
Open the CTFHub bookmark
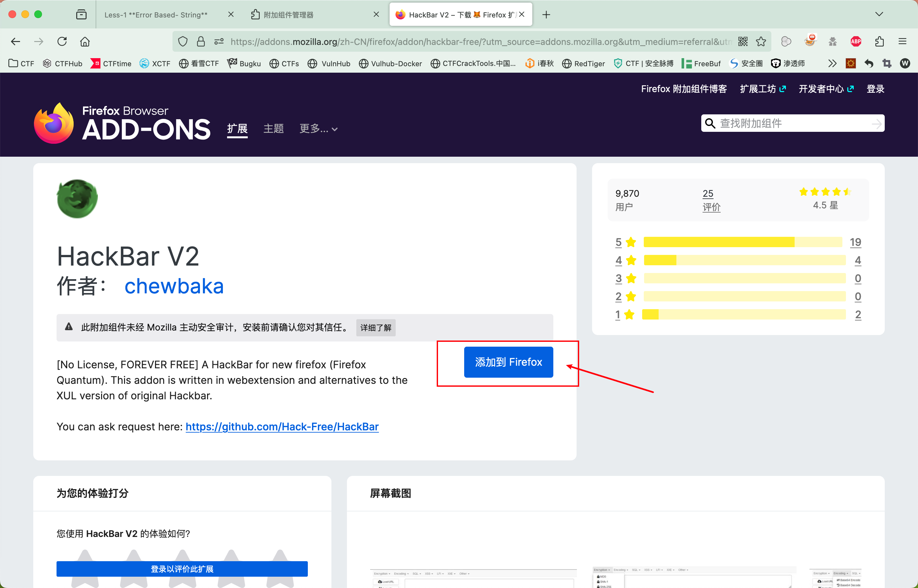tap(63, 63)
